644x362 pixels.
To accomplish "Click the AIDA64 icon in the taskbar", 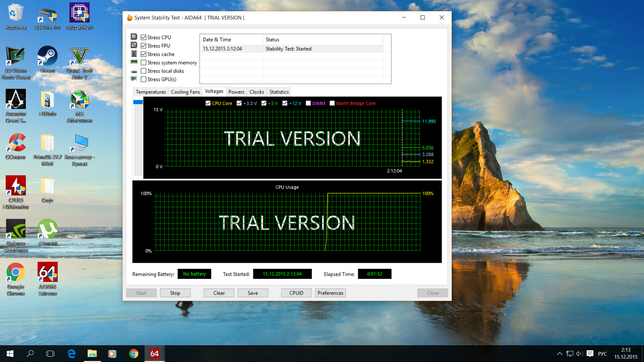I will pos(154,354).
